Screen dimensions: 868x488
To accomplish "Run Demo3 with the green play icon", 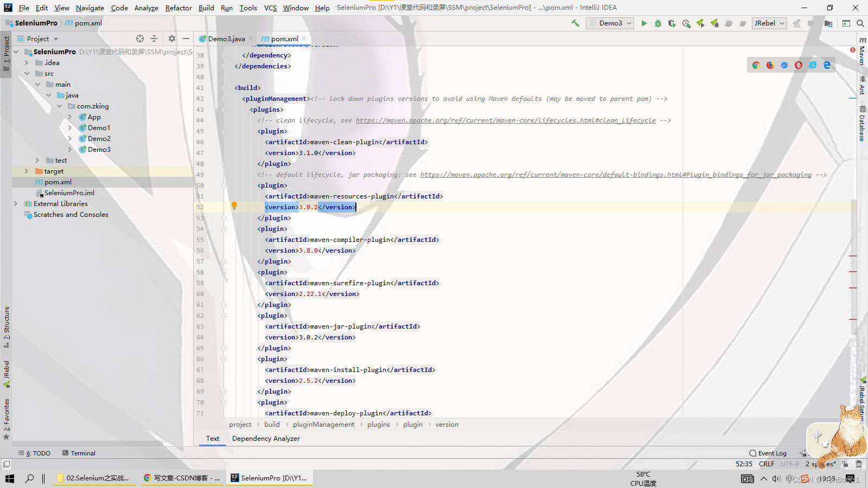I will pos(644,23).
